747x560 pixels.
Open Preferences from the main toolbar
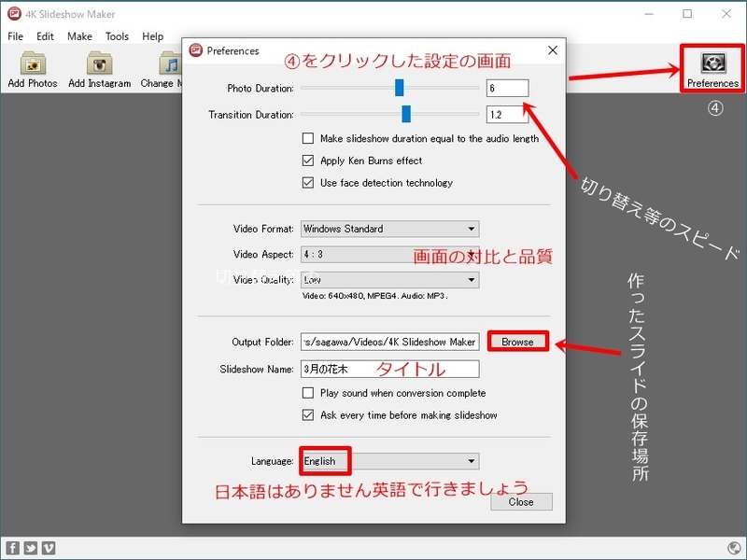click(x=712, y=69)
